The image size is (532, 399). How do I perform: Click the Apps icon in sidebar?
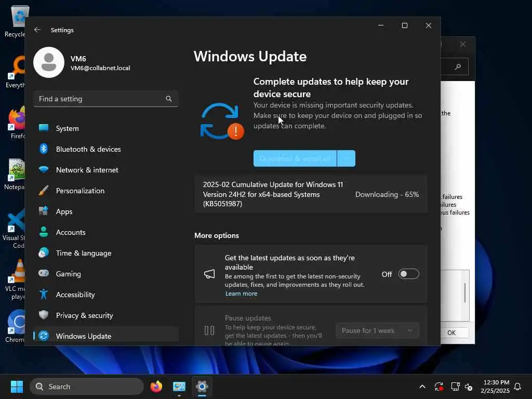[x=44, y=211]
